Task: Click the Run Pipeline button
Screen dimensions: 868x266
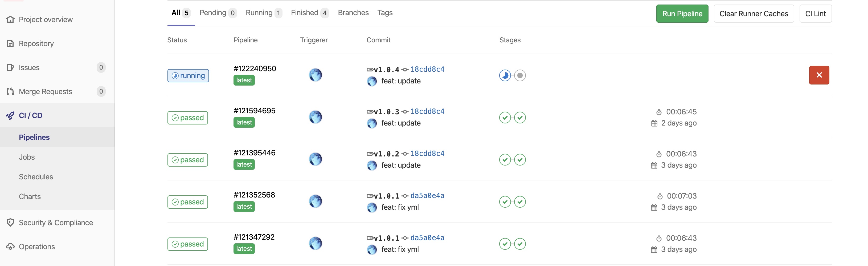Action: click(682, 14)
